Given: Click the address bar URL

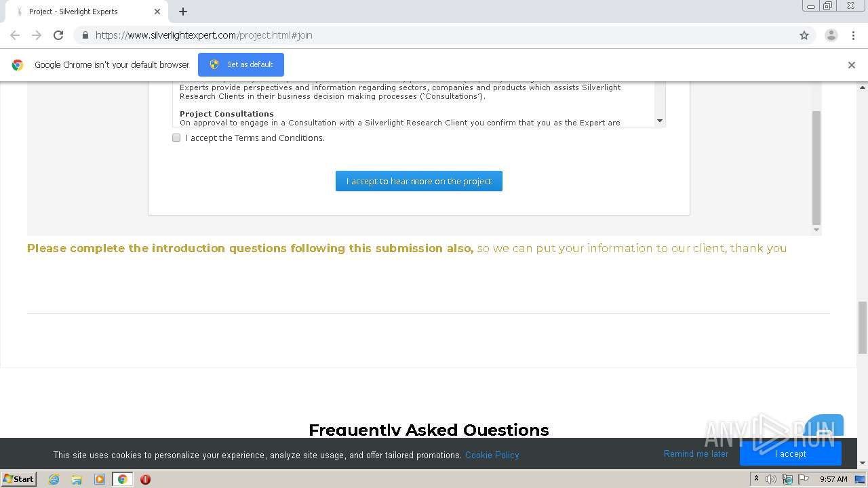Looking at the screenshot, I should 204,35.
